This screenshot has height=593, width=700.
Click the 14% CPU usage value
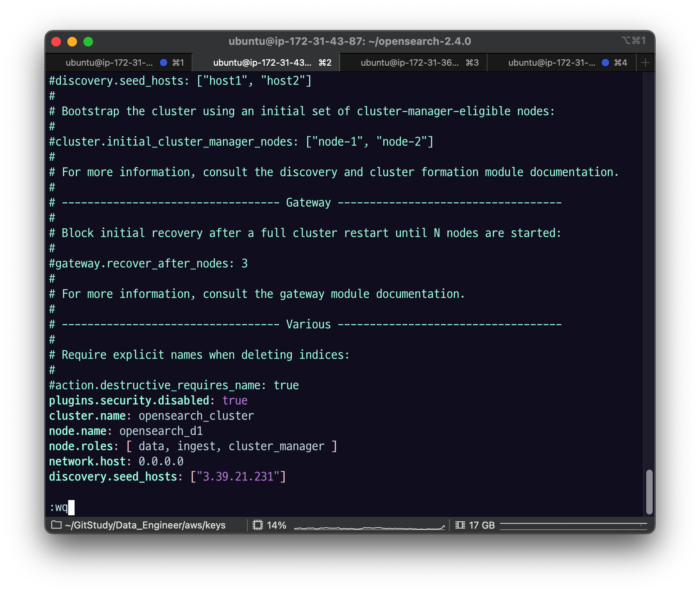click(x=277, y=525)
